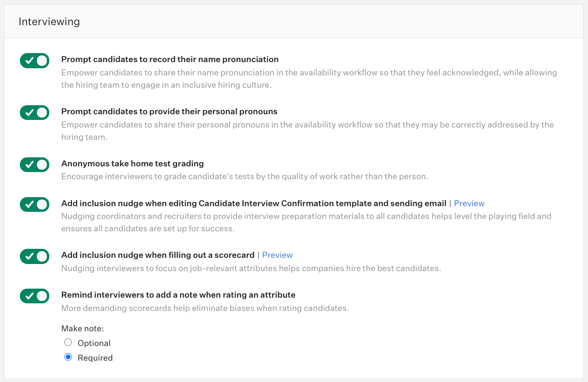Click the "Encourage interviewers to grade" description text
Image resolution: width=588 pixels, height=382 pixels.
(244, 177)
